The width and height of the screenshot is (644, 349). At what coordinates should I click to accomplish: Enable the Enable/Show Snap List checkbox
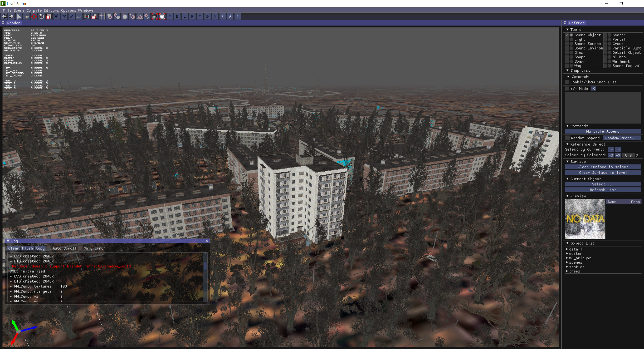pyautogui.click(x=567, y=82)
